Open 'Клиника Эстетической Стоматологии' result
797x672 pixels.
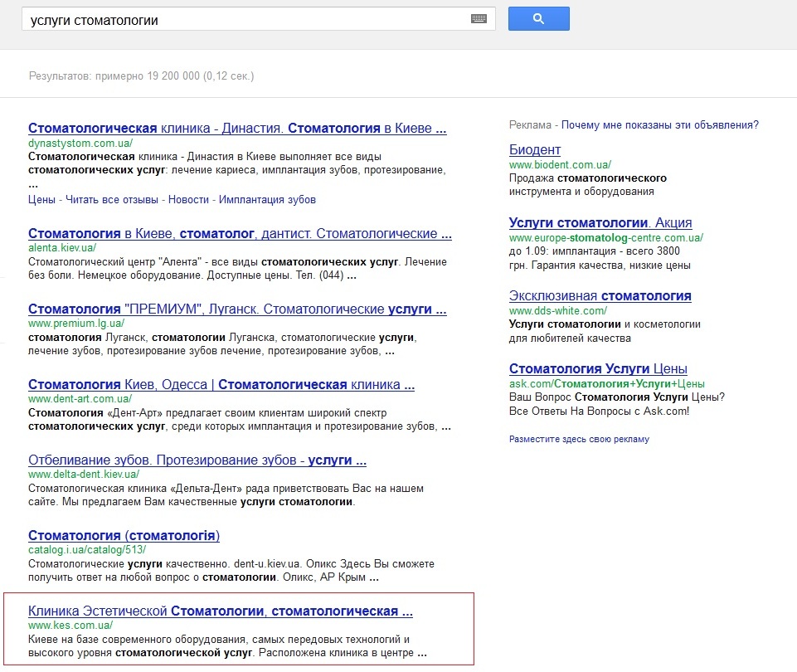(x=220, y=611)
